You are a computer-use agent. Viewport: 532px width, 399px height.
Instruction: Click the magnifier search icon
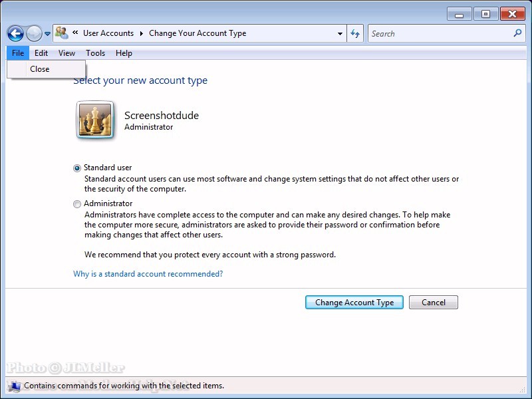pyautogui.click(x=517, y=33)
